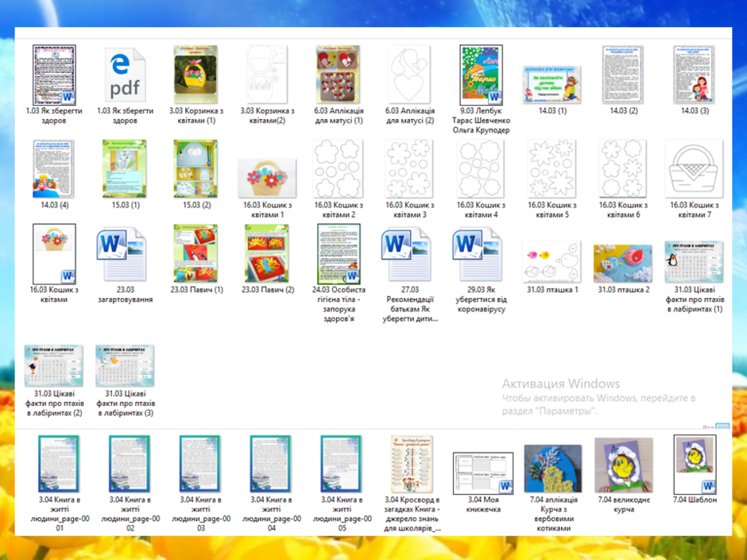This screenshot has width=747, height=560.
Task: Open Word doc 29.03 Як уберегтися від коронавірусу
Action: click(478, 255)
